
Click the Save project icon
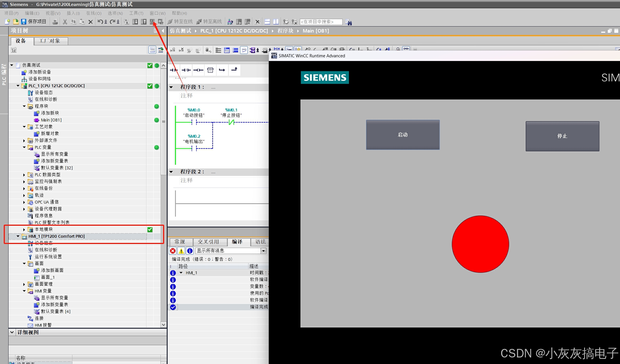pyautogui.click(x=24, y=22)
